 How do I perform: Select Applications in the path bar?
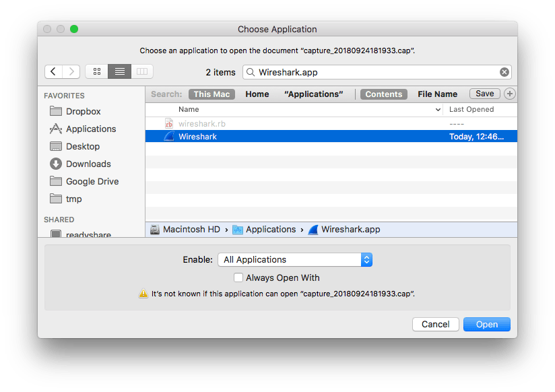(270, 229)
